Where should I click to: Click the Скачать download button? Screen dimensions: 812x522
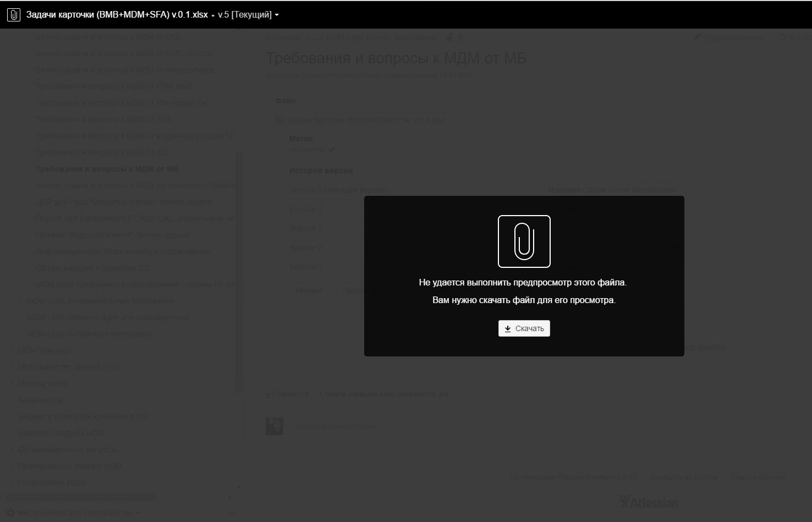(x=524, y=328)
